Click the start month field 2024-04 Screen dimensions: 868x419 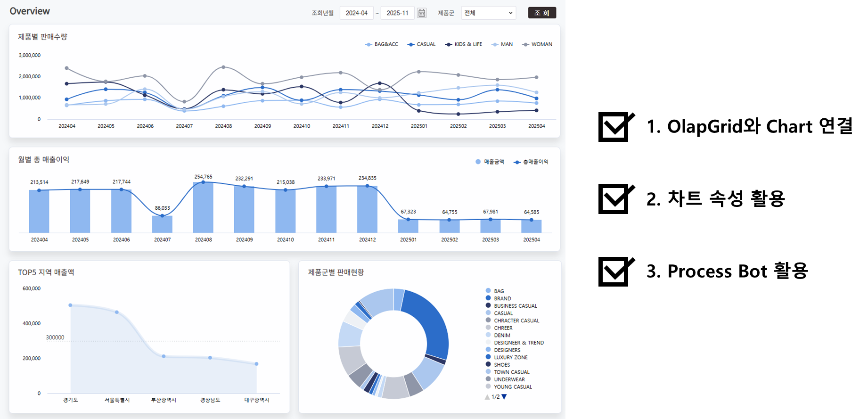[356, 13]
